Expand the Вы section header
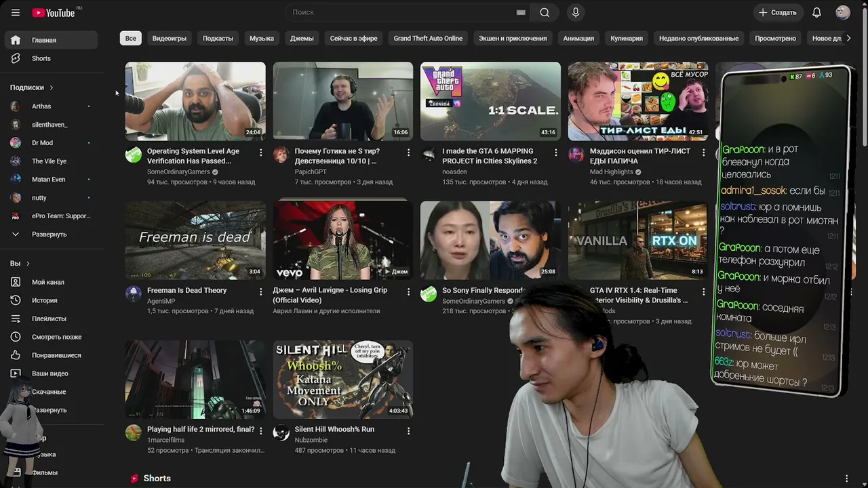868x488 pixels. pos(20,263)
